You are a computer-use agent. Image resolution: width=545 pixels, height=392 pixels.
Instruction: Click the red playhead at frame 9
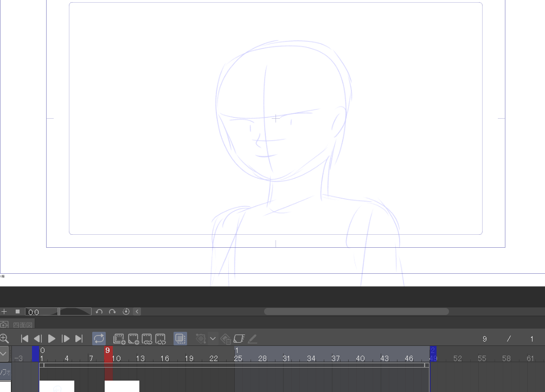[107, 354]
